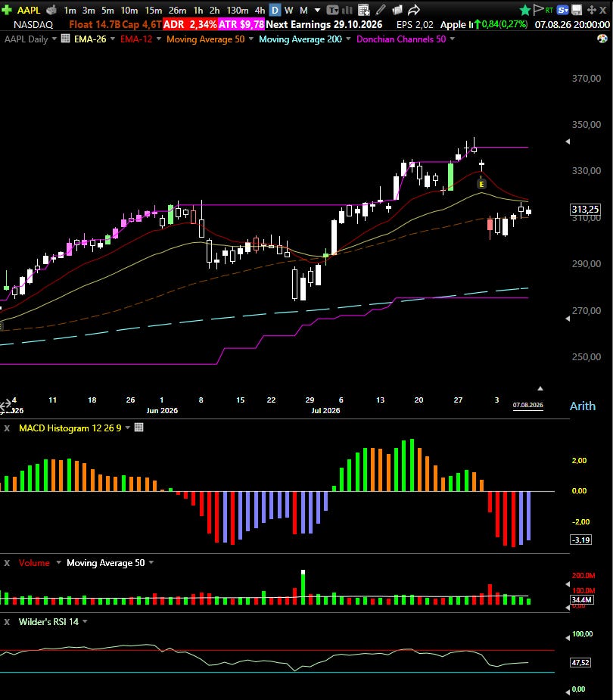Open Donchian Channels 50 dropdown

coord(453,39)
